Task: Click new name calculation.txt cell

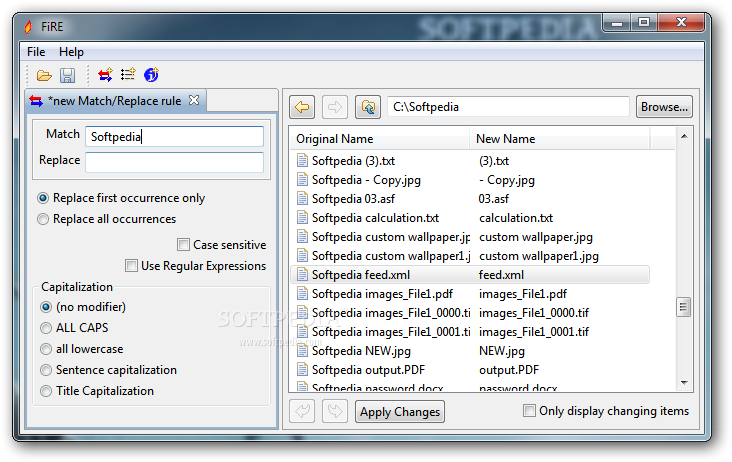Action: point(516,218)
